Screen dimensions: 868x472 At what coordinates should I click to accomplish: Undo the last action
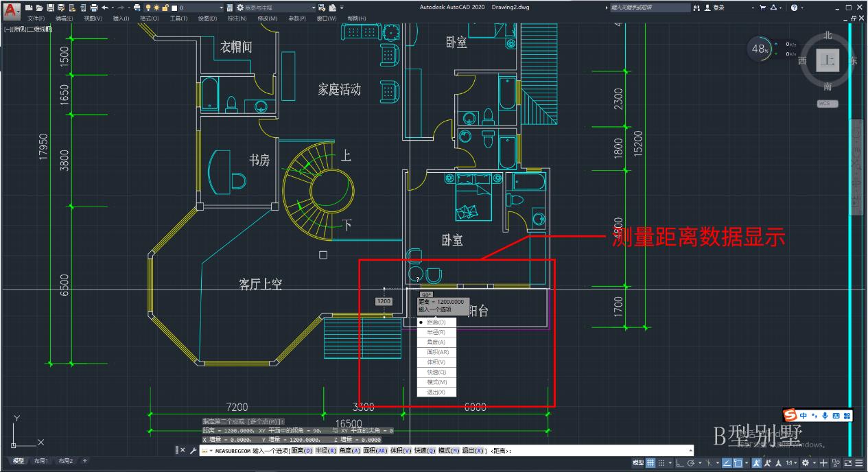point(106,7)
